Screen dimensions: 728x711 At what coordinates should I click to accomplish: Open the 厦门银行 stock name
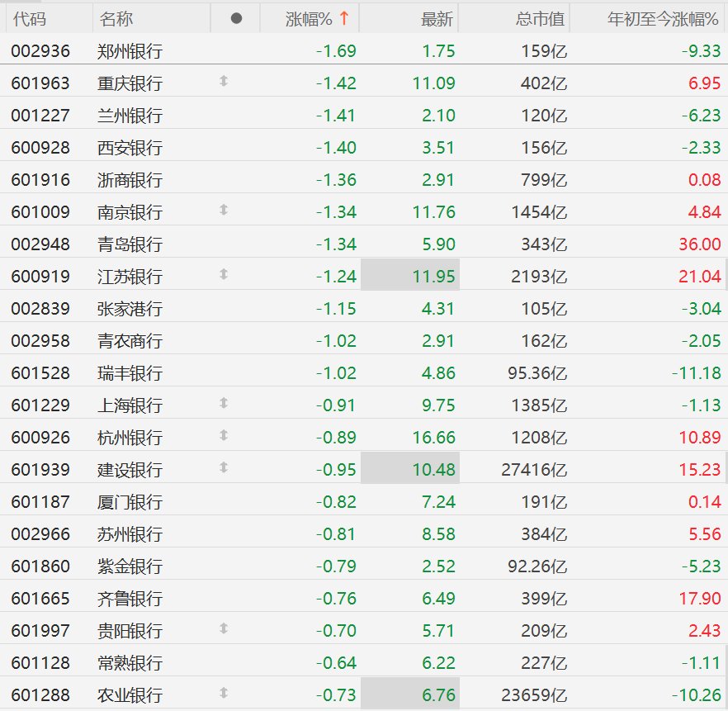[130, 501]
